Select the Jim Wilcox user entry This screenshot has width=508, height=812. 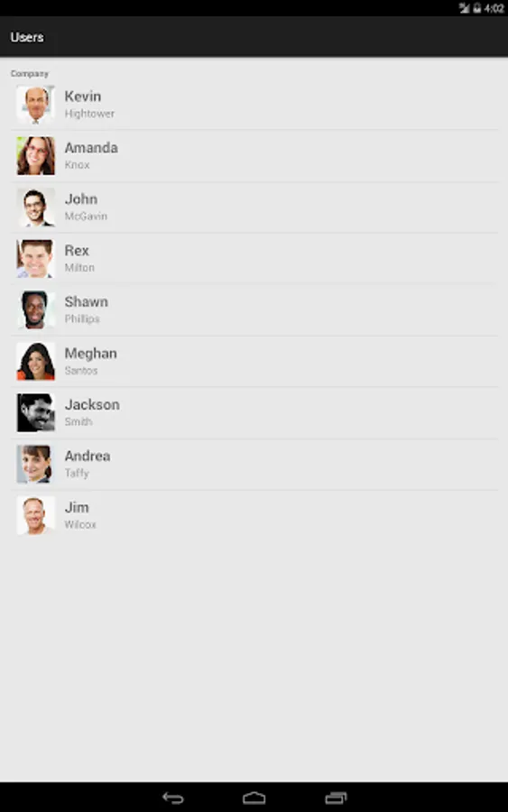[x=254, y=515]
